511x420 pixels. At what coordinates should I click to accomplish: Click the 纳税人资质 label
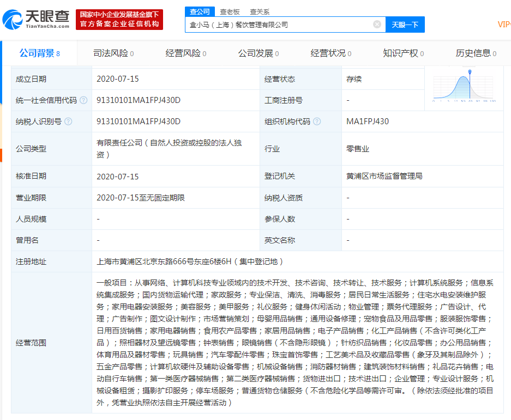pos(284,198)
